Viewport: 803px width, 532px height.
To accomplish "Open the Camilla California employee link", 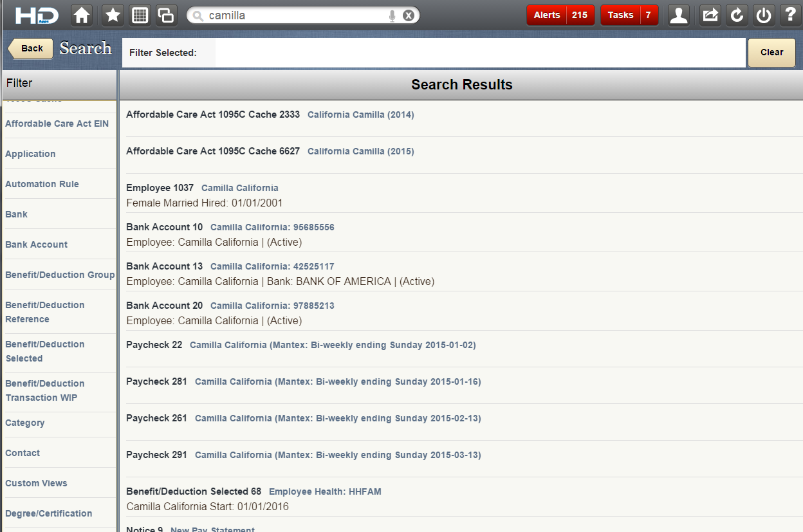I will tap(239, 188).
